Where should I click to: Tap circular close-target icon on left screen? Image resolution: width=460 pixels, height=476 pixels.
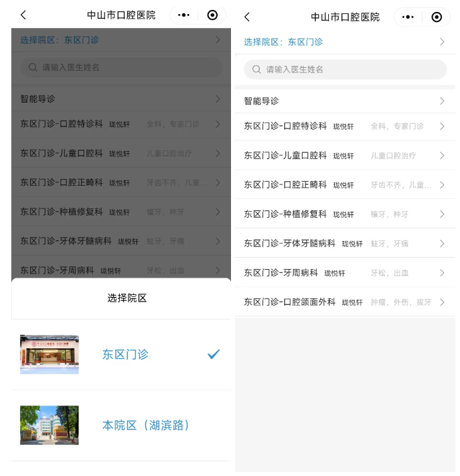212,15
